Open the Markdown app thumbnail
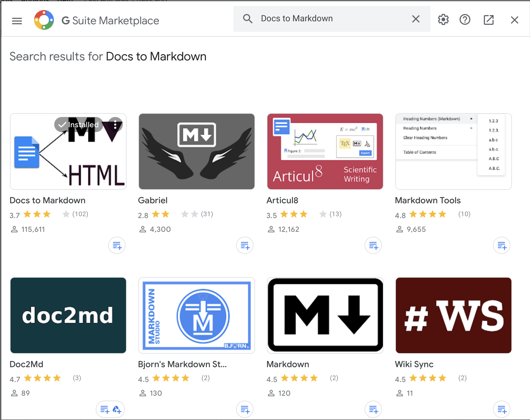The height and width of the screenshot is (420, 530). 325,315
